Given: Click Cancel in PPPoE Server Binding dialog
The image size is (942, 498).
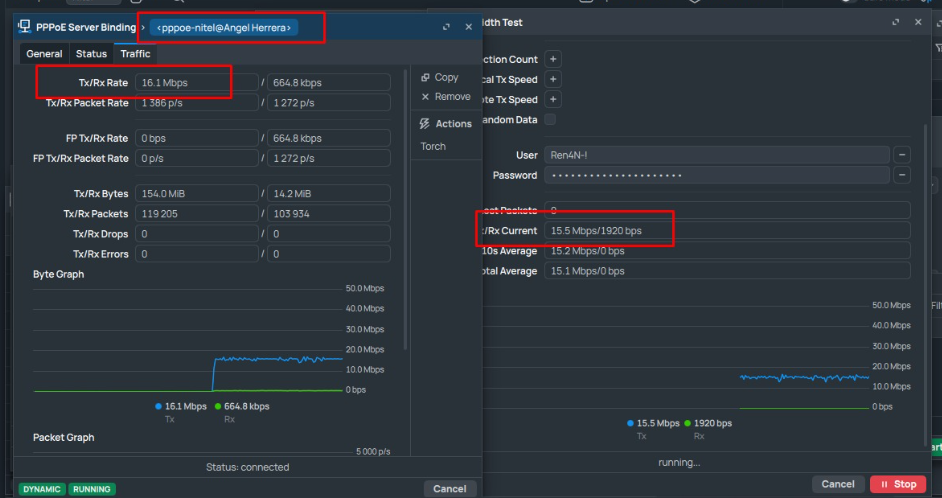Looking at the screenshot, I should [x=449, y=488].
